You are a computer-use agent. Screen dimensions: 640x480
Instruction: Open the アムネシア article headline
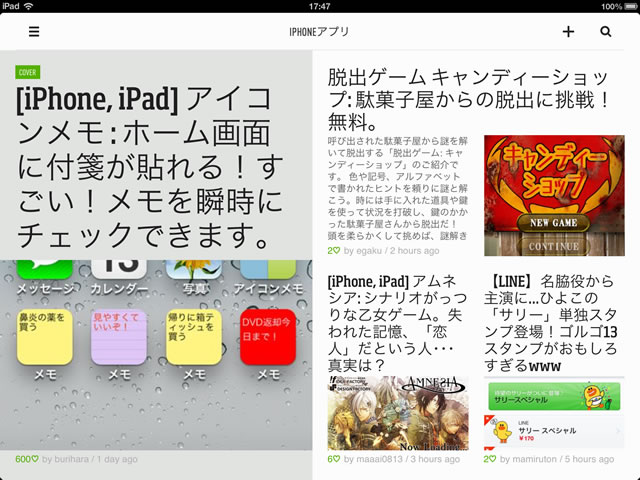(398, 323)
